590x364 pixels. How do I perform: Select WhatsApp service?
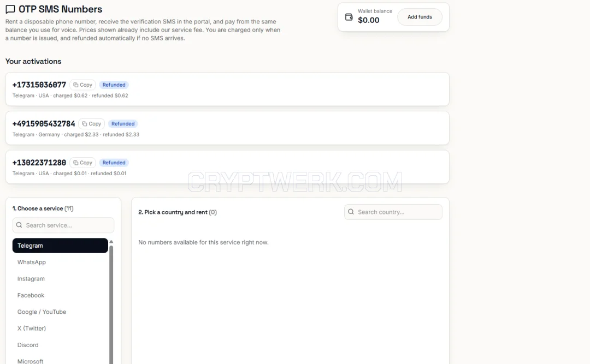tap(60, 262)
